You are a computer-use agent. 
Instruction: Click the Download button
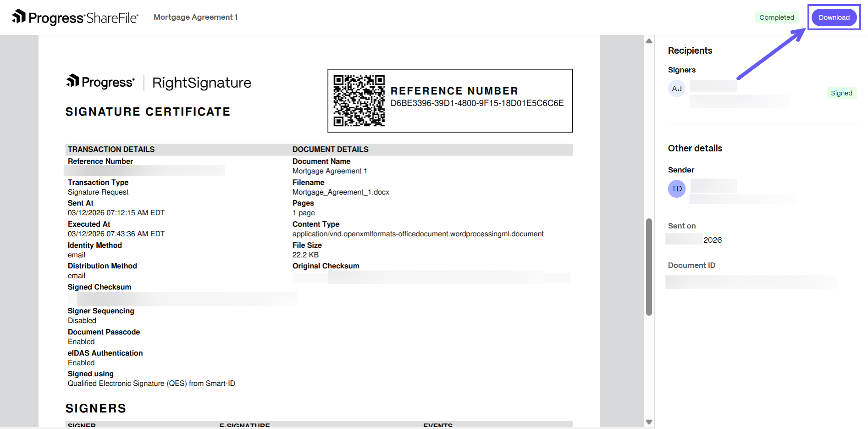834,17
